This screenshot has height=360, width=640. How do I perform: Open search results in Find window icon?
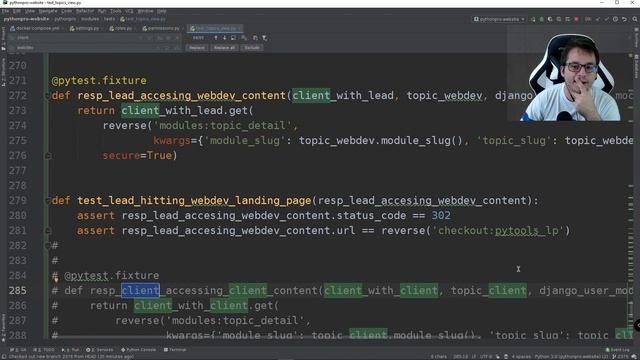[x=233, y=38]
